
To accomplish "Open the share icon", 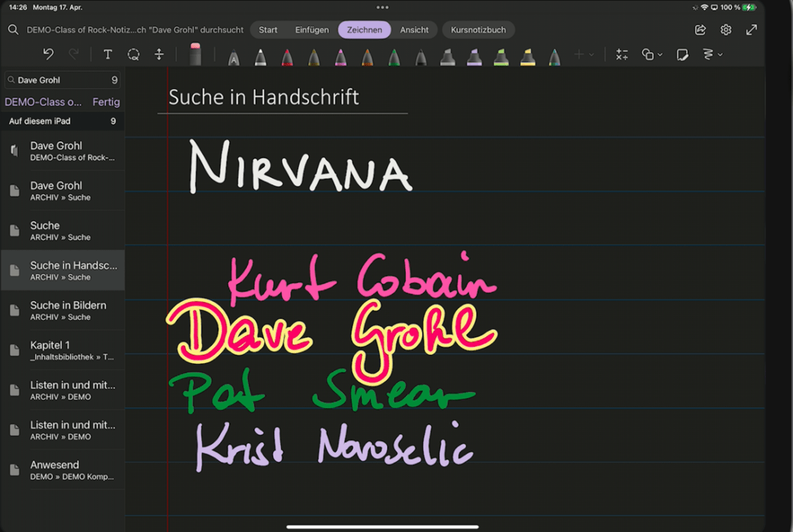I will point(700,30).
